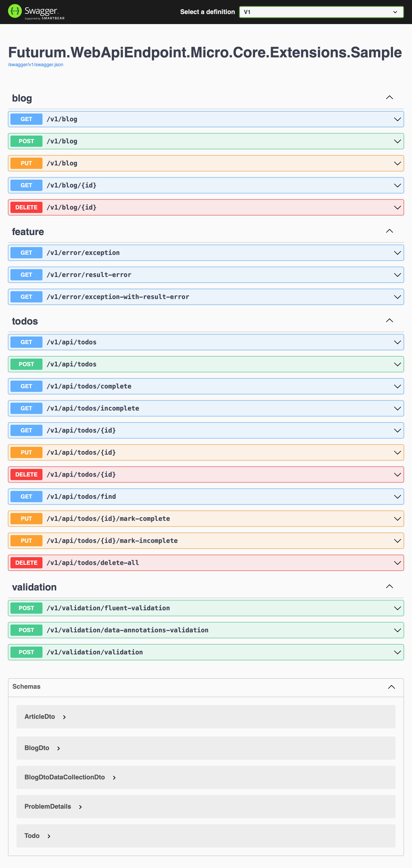Expand the PUT /v1/api/todos/{id}/mark-complete chevron

(x=397, y=519)
